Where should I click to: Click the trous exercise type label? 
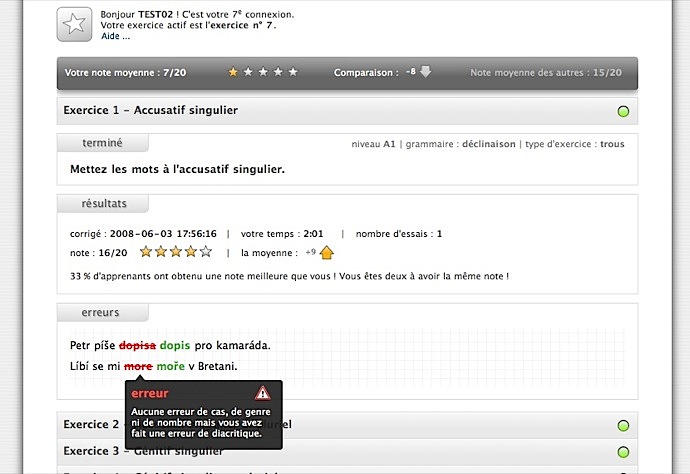pyautogui.click(x=612, y=144)
